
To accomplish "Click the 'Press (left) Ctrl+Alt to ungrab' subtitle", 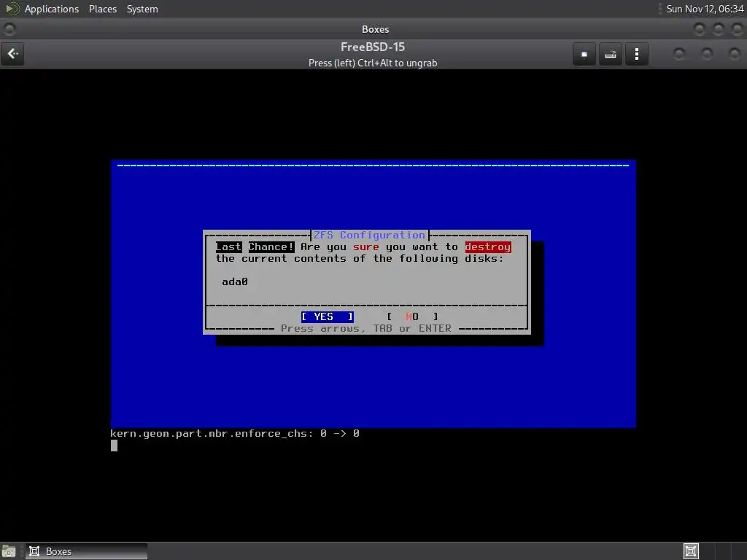I will pos(373,63).
